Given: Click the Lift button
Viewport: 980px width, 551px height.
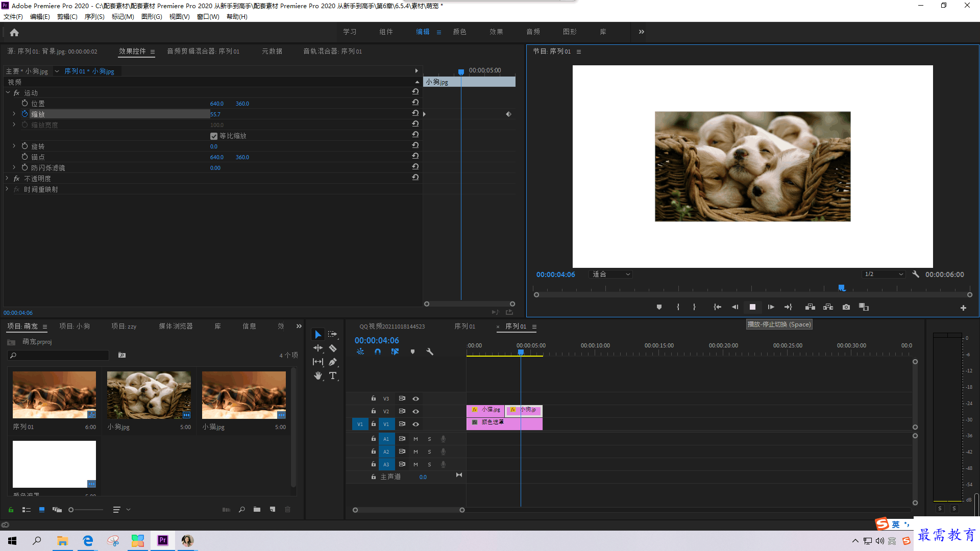Looking at the screenshot, I should (x=810, y=307).
